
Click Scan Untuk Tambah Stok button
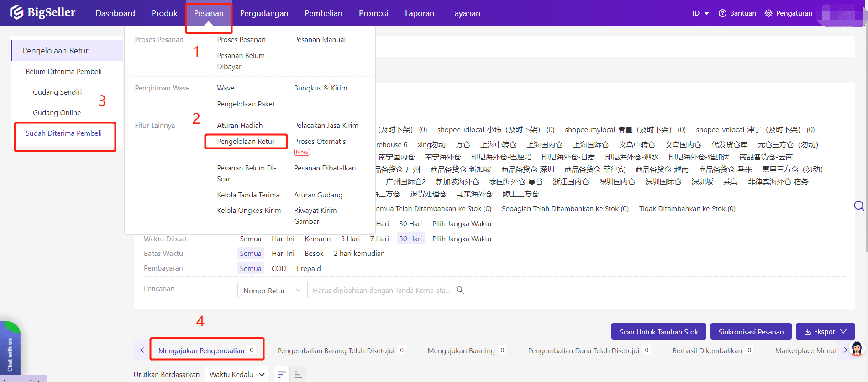pyautogui.click(x=659, y=332)
